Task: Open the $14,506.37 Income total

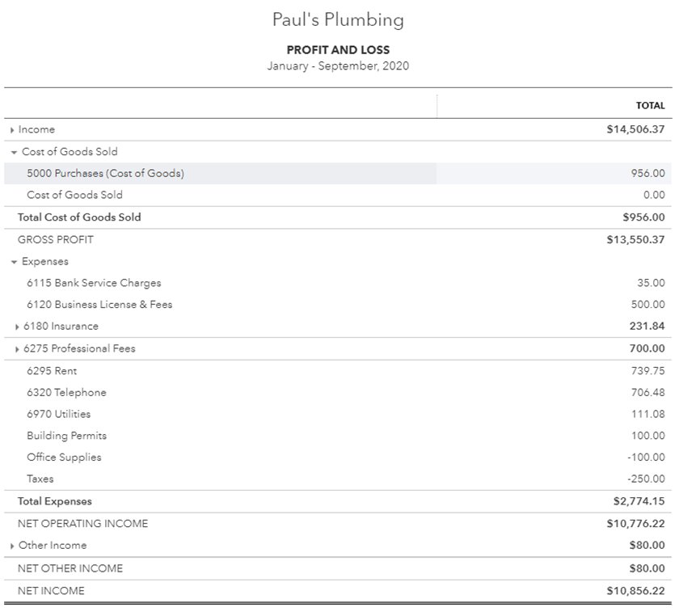Action: point(635,129)
